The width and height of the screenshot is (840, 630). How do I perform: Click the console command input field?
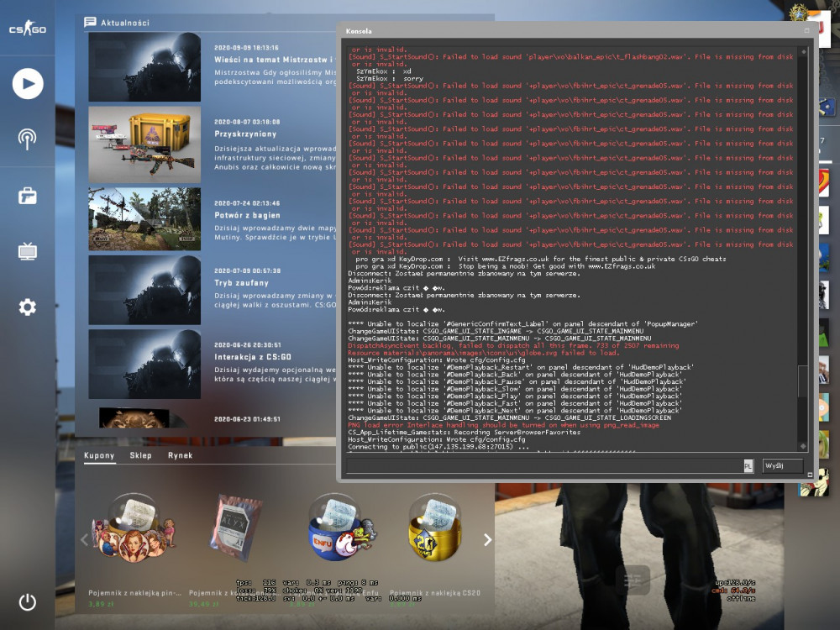click(545, 465)
